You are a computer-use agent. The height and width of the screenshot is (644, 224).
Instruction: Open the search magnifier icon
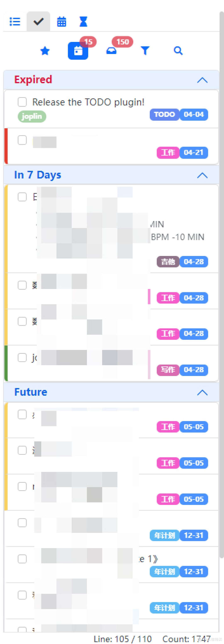point(178,51)
